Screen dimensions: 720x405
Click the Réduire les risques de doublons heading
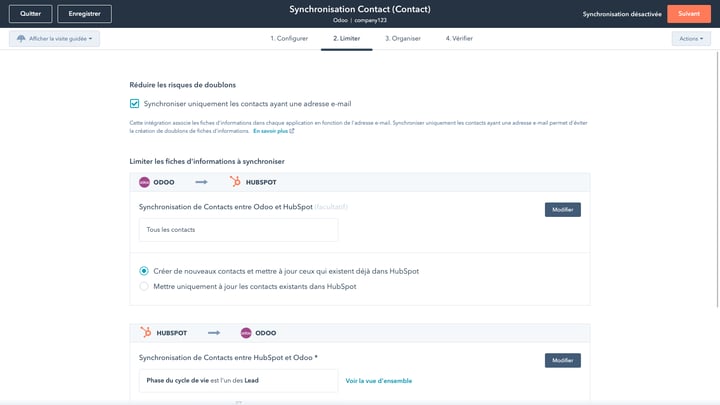tap(182, 85)
